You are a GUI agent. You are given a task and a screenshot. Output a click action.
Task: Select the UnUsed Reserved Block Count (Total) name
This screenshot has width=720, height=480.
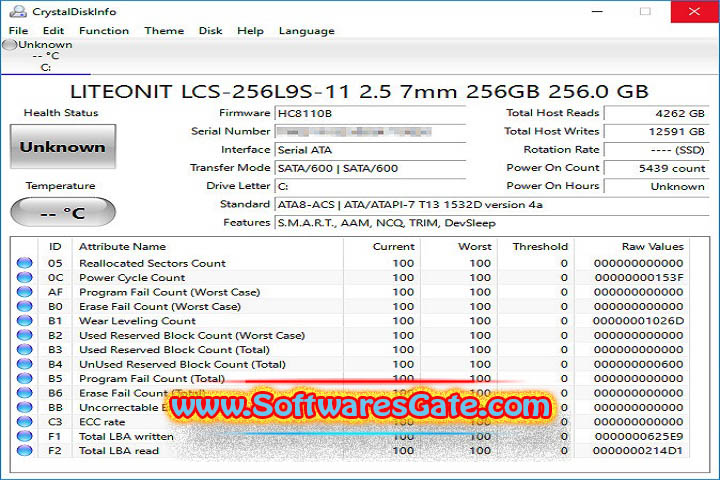click(182, 364)
